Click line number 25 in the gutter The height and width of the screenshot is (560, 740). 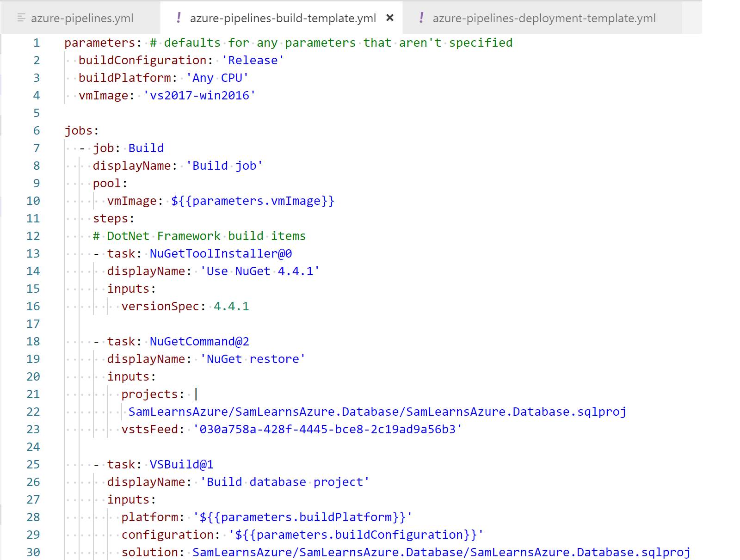click(x=33, y=465)
